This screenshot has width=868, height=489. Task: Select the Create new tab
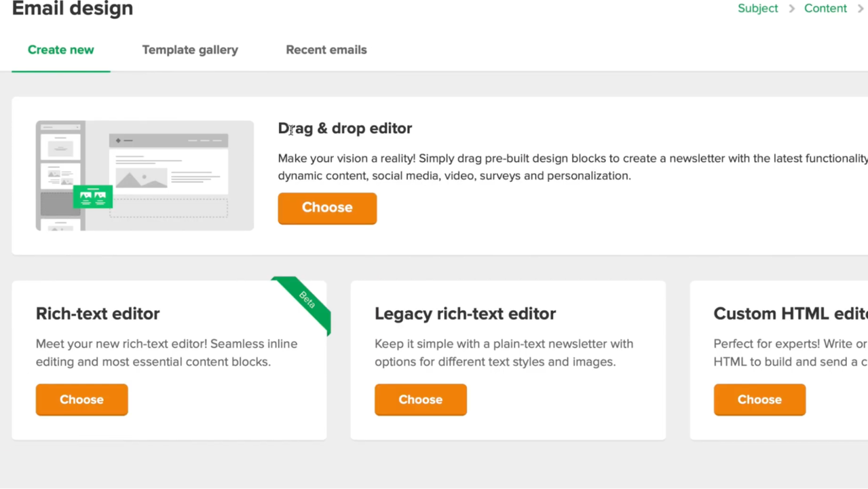61,50
